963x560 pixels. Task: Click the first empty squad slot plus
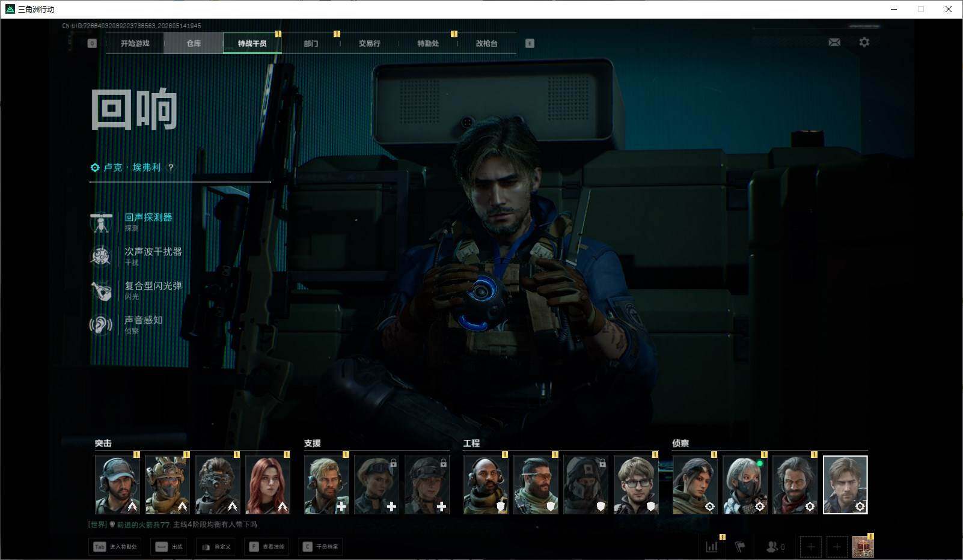coord(811,547)
